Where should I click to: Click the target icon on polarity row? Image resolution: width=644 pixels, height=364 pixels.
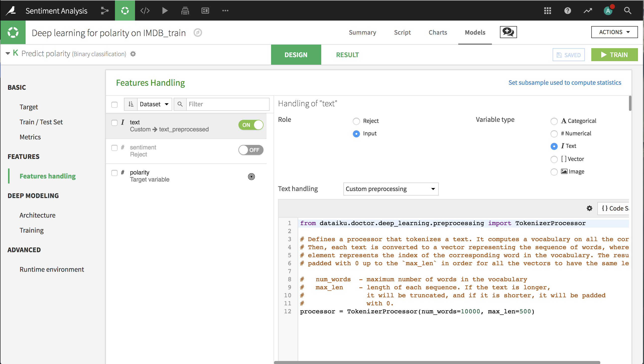pos(251,176)
